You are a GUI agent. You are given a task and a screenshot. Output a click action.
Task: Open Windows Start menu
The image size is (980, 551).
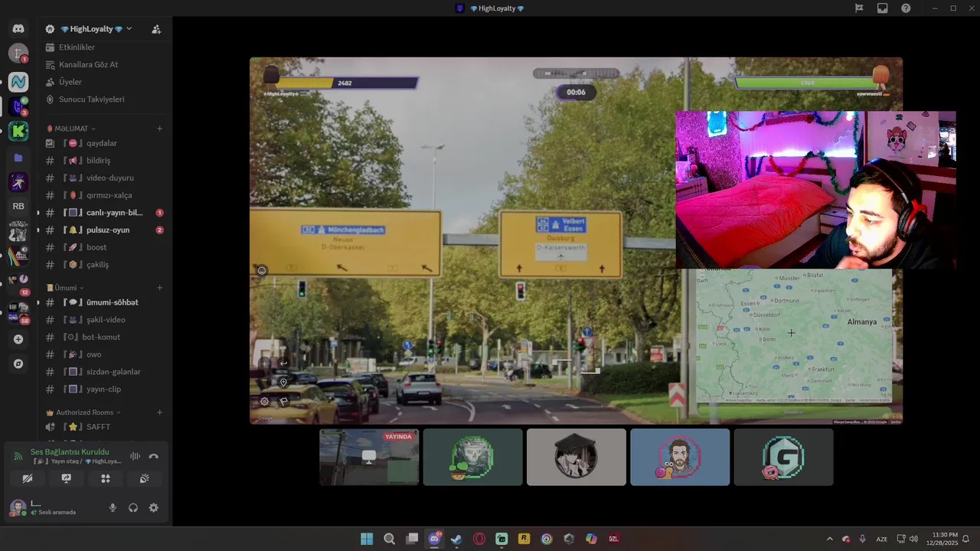tap(367, 539)
